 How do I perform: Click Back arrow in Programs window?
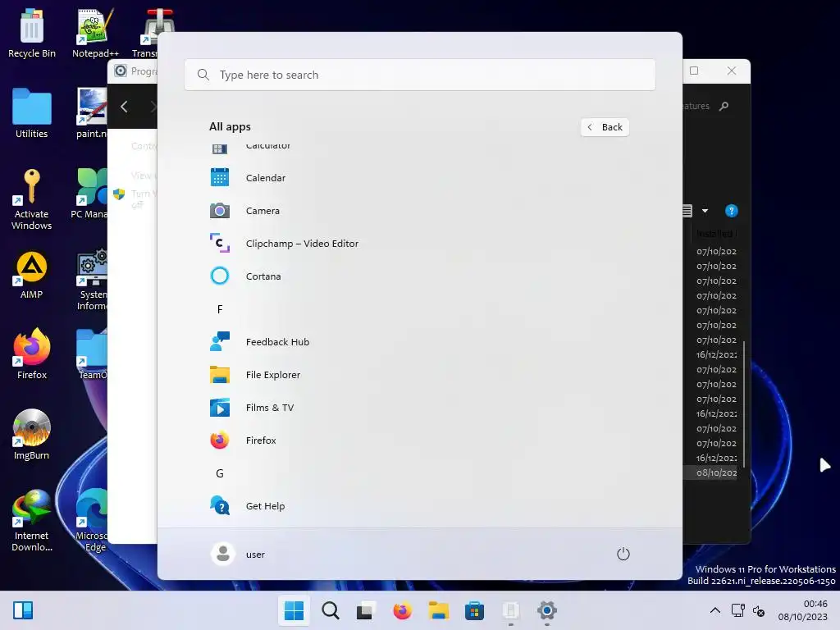pos(125,107)
